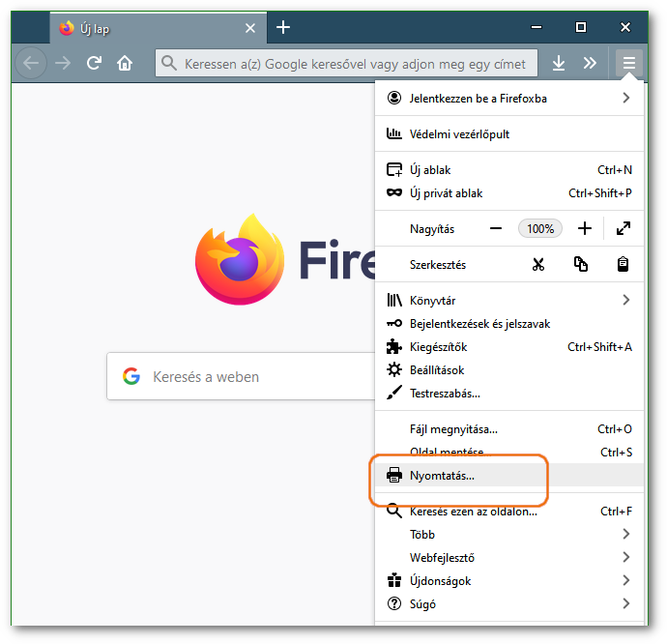Open the Több submenu
The image size is (667, 644).
click(509, 535)
